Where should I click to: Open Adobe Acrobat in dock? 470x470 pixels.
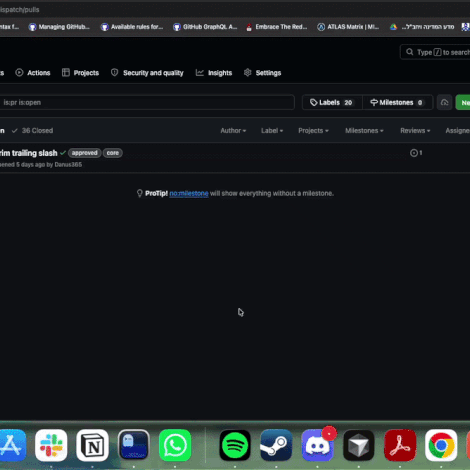click(x=400, y=445)
